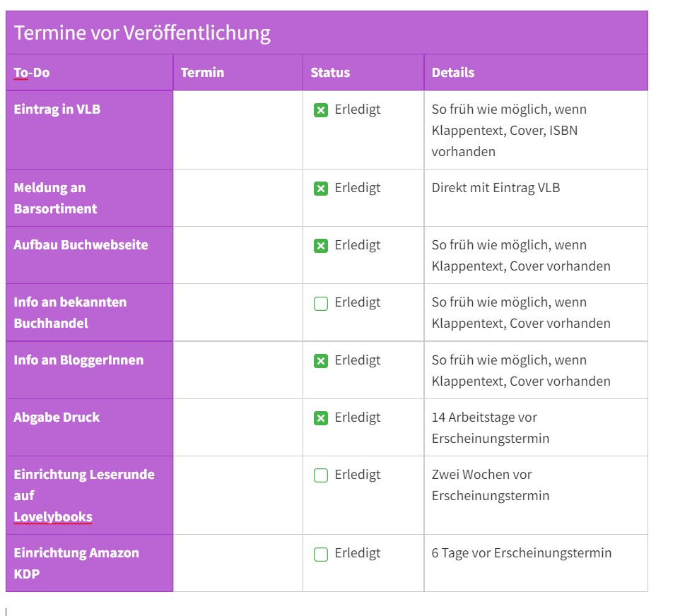Uncheck Erledigt for Meldung an Barsortiment

(x=321, y=189)
